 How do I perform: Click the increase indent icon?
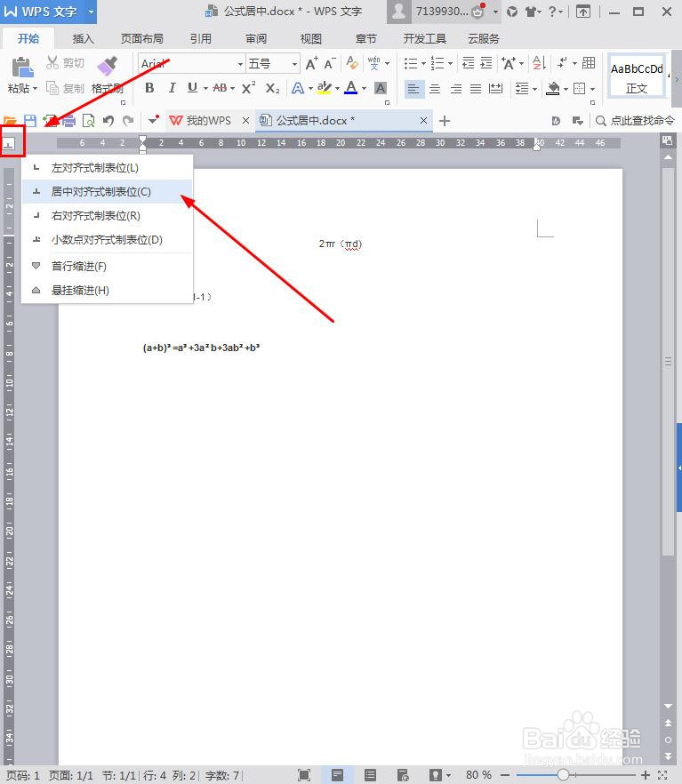pyautogui.click(x=486, y=63)
